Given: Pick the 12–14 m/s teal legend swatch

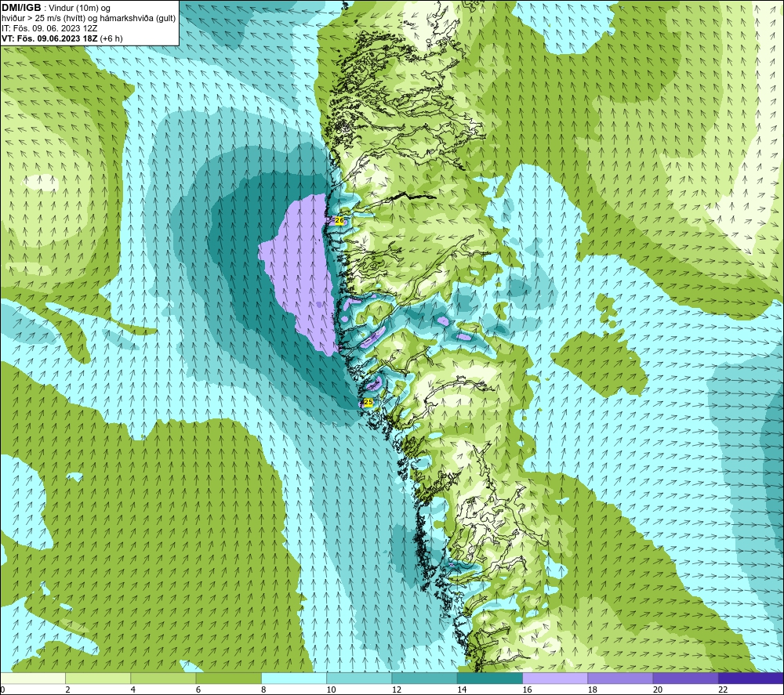Looking at the screenshot, I should 424,678.
